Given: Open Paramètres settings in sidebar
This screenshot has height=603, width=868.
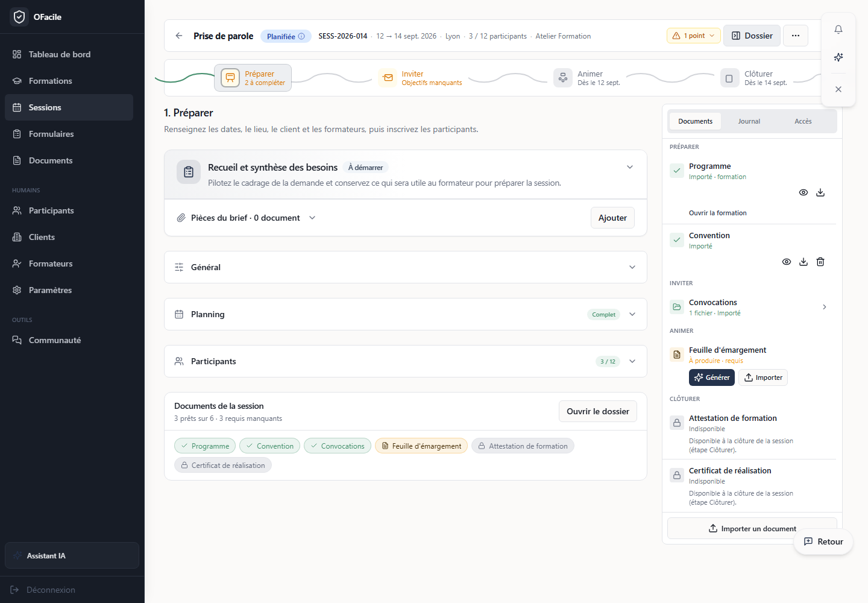Looking at the screenshot, I should click(69, 290).
